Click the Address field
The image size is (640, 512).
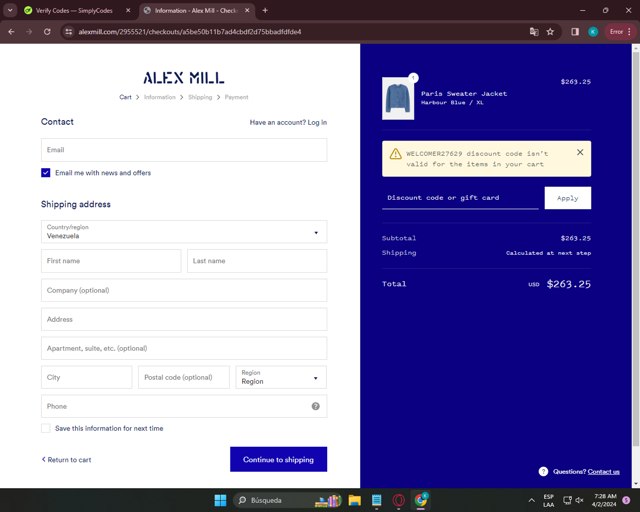point(184,319)
